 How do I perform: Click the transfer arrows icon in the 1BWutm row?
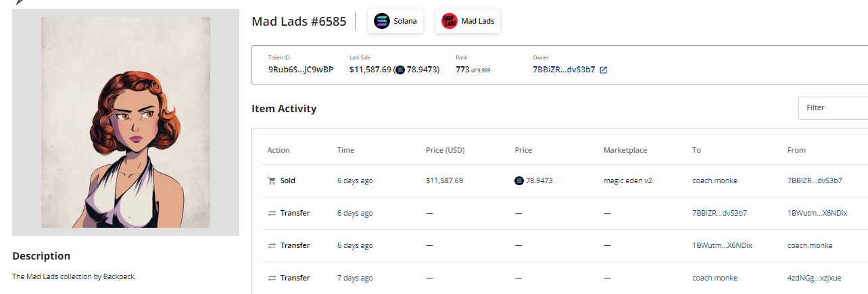(x=272, y=245)
